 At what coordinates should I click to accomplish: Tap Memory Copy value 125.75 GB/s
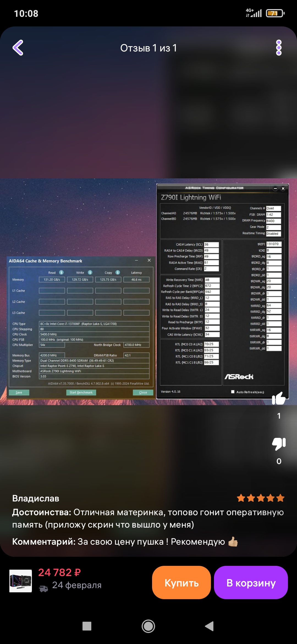click(x=108, y=279)
